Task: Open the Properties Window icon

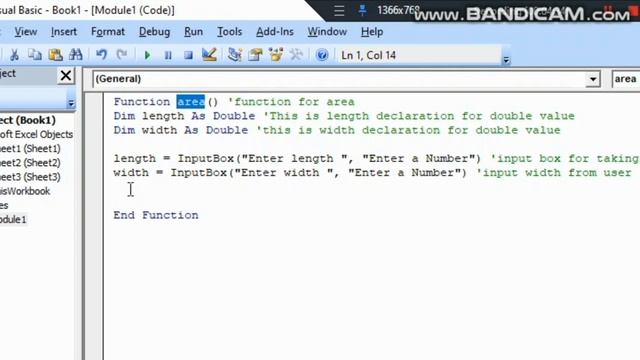Action: click(x=255, y=55)
